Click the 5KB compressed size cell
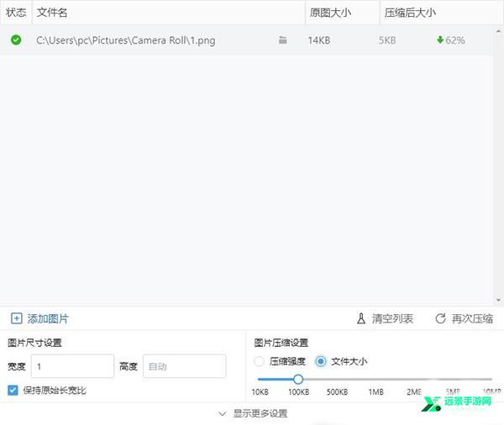 [387, 40]
